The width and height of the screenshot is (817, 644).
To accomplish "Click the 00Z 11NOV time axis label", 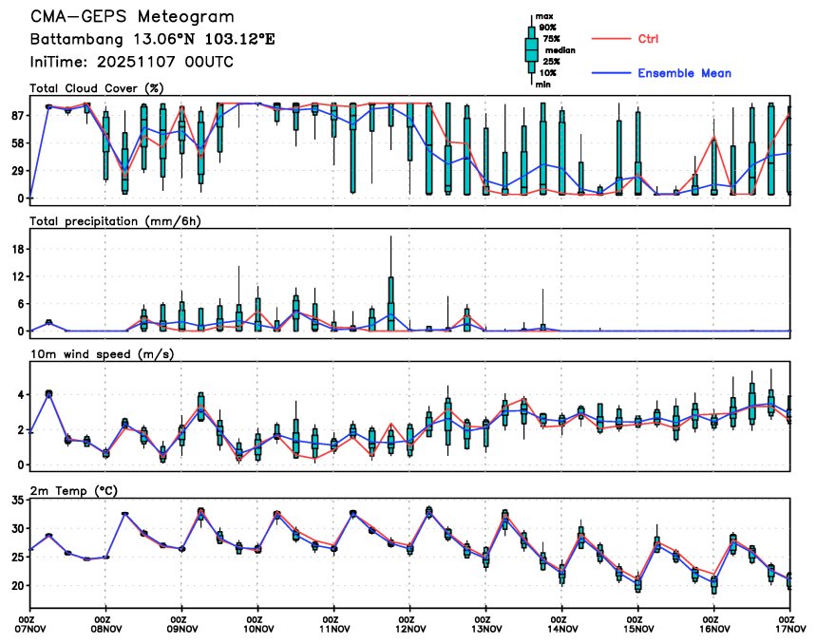I will [334, 624].
